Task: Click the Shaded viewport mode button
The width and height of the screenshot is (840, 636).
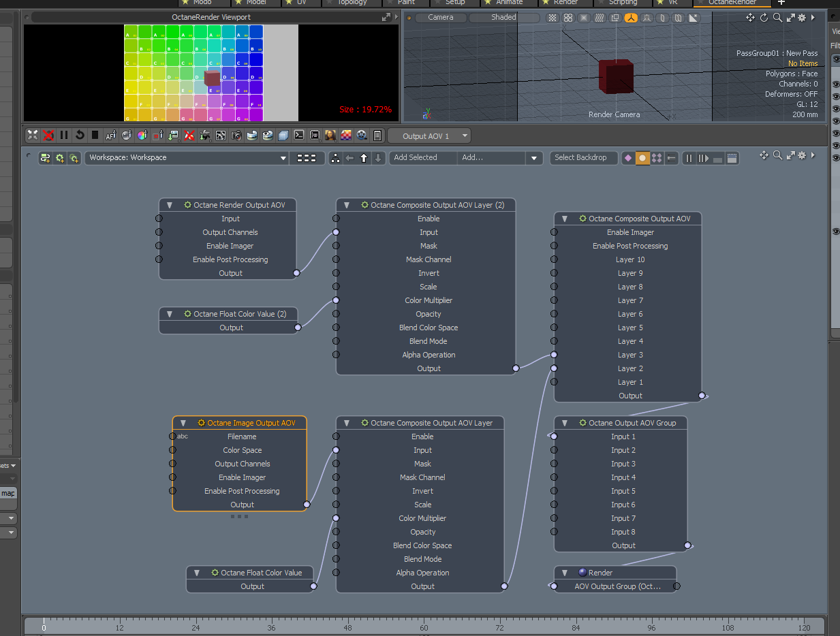Action: click(504, 18)
